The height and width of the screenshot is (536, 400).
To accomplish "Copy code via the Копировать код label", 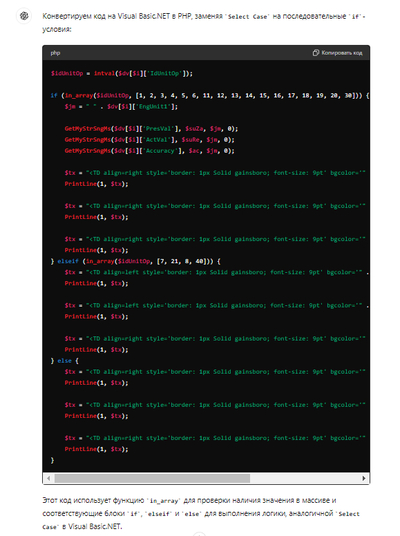I will point(342,53).
